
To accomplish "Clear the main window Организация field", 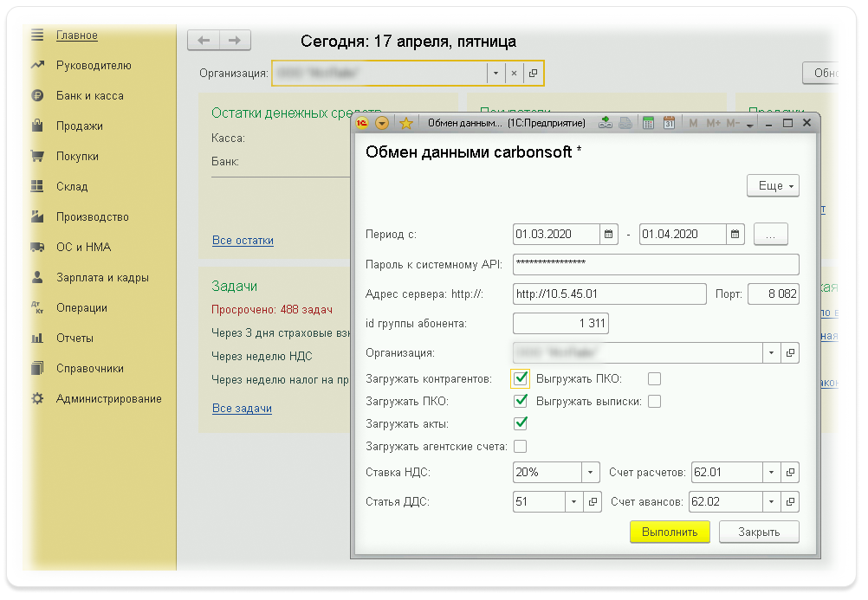I will [x=515, y=73].
